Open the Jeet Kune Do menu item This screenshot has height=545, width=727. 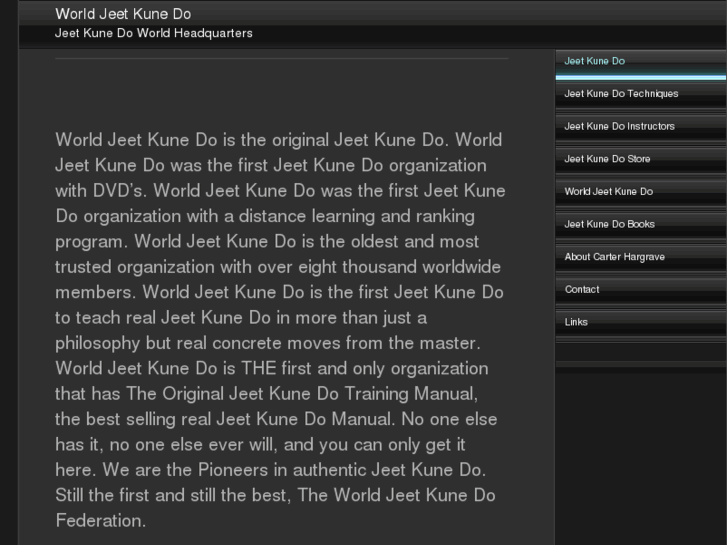(x=641, y=61)
